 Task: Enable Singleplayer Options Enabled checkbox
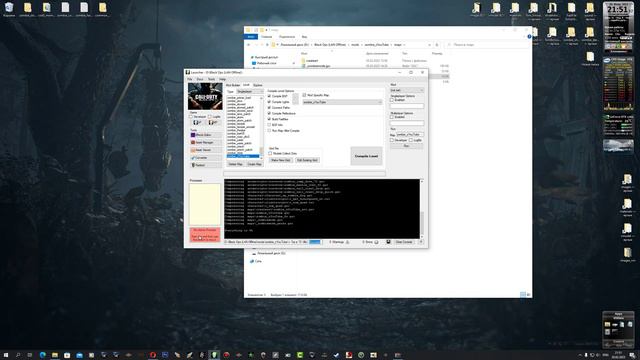point(392,100)
